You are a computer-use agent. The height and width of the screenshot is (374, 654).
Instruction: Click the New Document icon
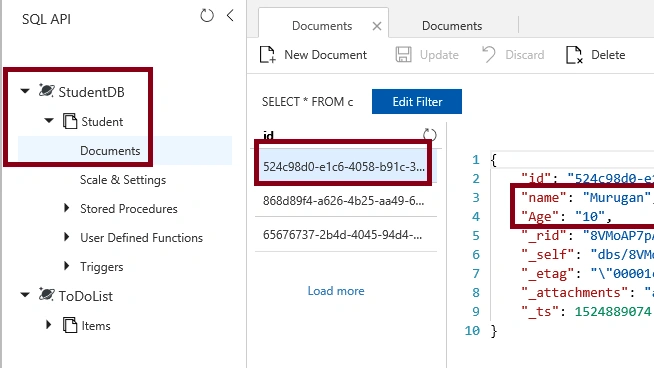pyautogui.click(x=267, y=55)
